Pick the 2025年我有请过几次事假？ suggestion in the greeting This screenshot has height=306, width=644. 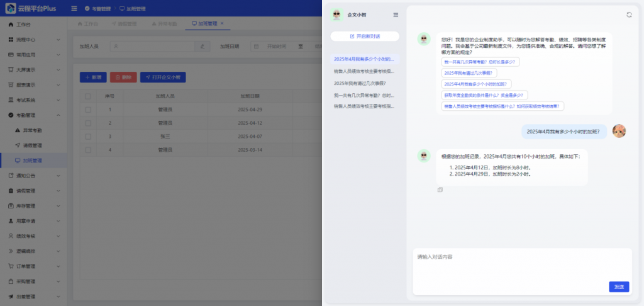470,73
